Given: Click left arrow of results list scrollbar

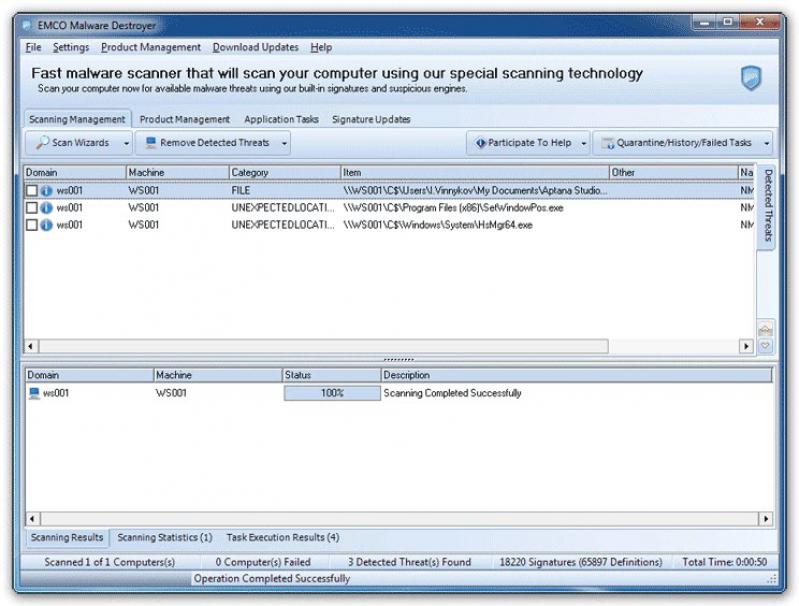Looking at the screenshot, I should click(x=32, y=519).
